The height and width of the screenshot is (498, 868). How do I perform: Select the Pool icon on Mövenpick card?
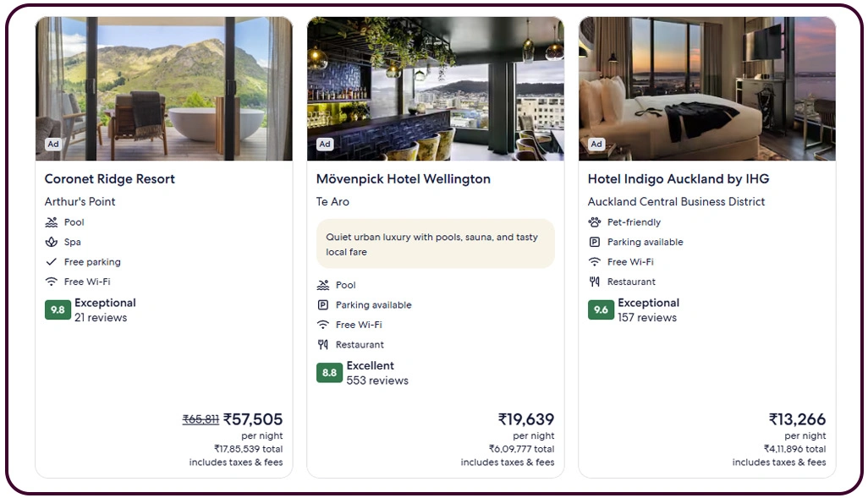click(x=324, y=285)
